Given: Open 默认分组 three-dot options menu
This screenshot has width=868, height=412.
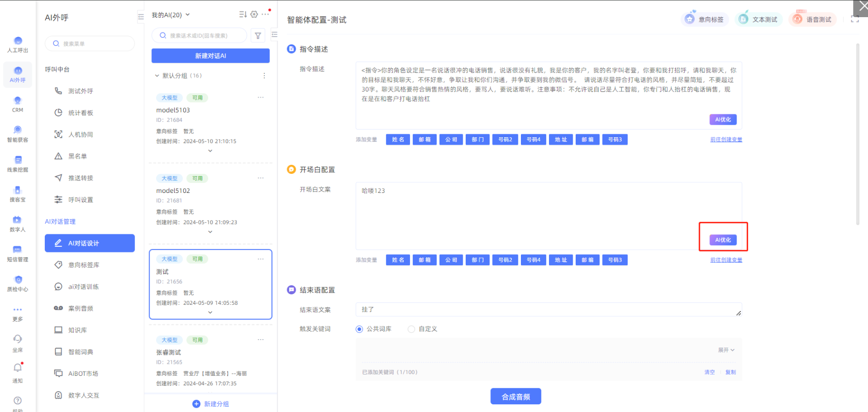Looking at the screenshot, I should tap(264, 76).
